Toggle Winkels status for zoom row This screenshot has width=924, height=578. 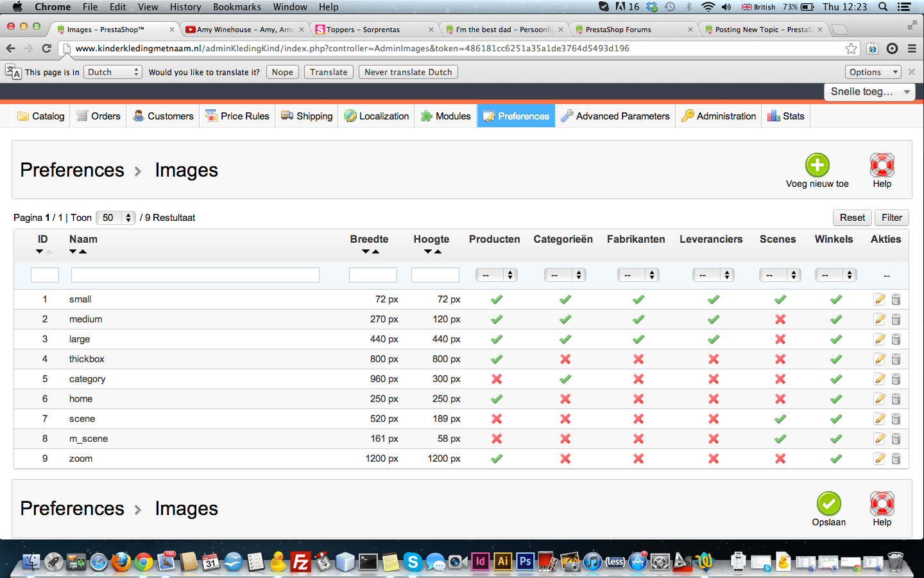pyautogui.click(x=836, y=459)
